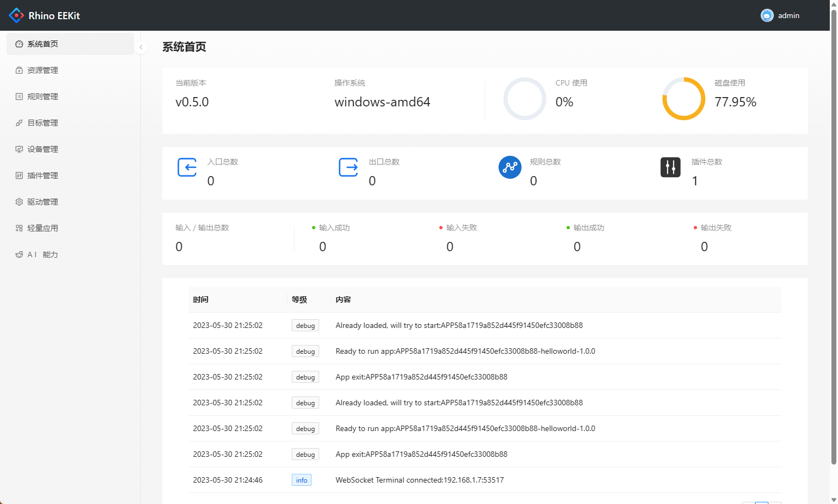Image resolution: width=838 pixels, height=504 pixels.
Task: Click the v0.5.0 version value
Action: click(x=192, y=102)
